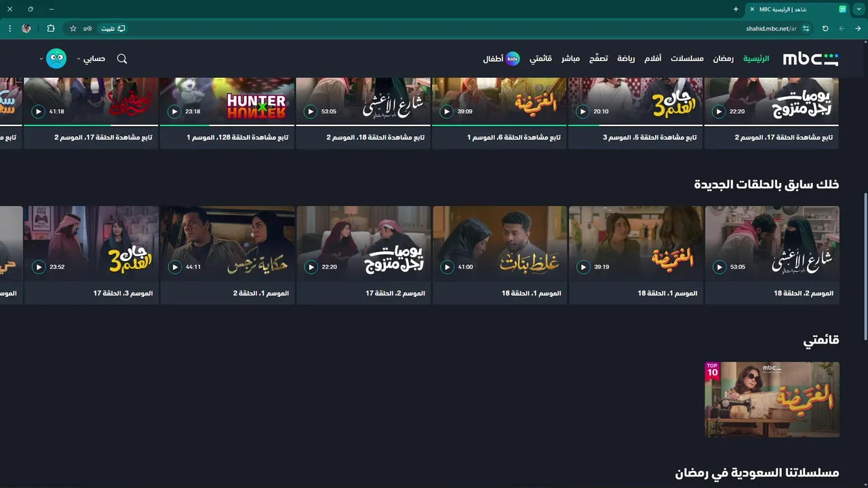Click تابع مشاهدة الحلقة 128 link

(237, 138)
